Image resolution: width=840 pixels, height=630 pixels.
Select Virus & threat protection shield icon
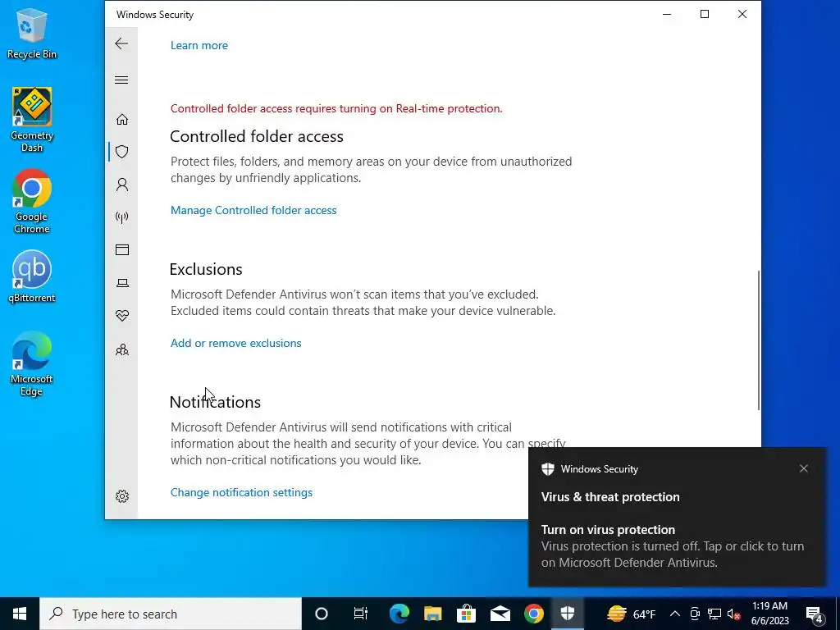click(122, 152)
